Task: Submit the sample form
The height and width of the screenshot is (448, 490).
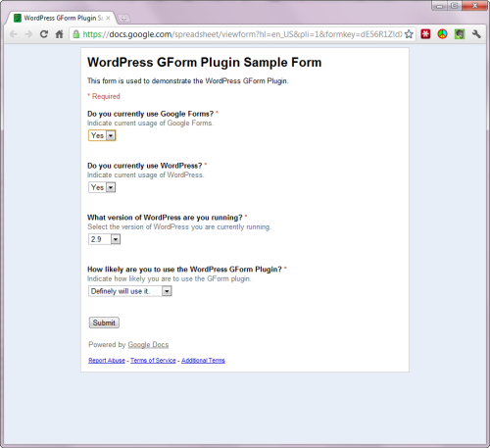Action: point(104,323)
